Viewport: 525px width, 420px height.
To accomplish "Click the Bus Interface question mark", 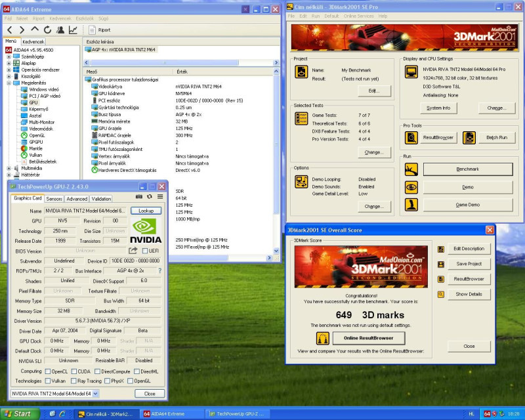I will pos(161,270).
